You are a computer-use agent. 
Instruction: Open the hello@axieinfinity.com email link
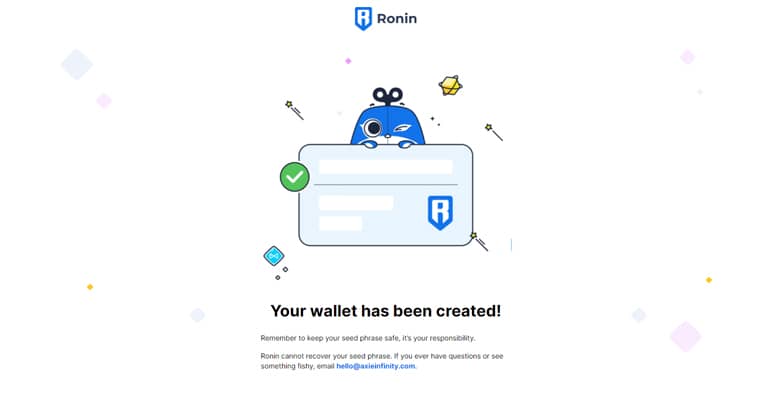[x=376, y=366]
